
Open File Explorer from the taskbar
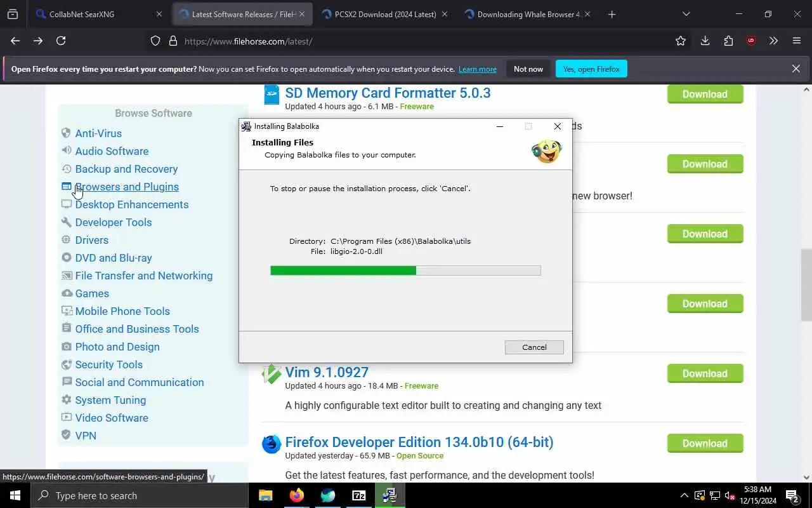coord(265,495)
